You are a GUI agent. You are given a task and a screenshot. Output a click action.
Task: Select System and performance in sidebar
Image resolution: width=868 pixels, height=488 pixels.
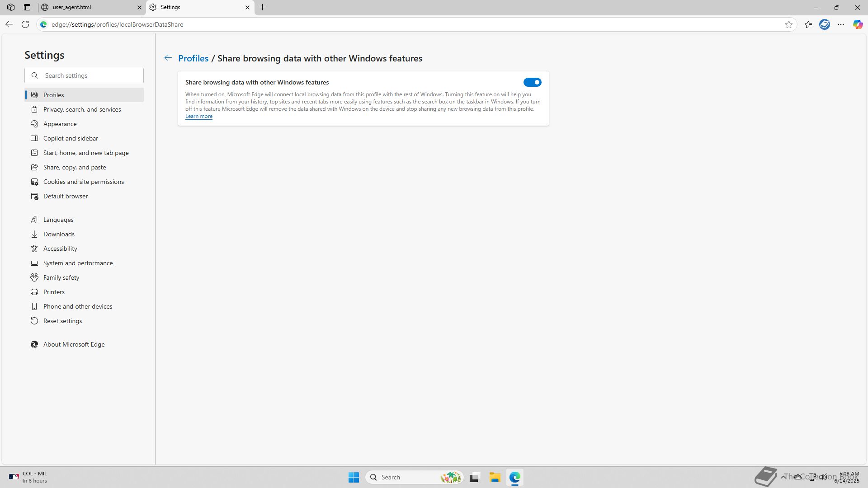(78, 263)
